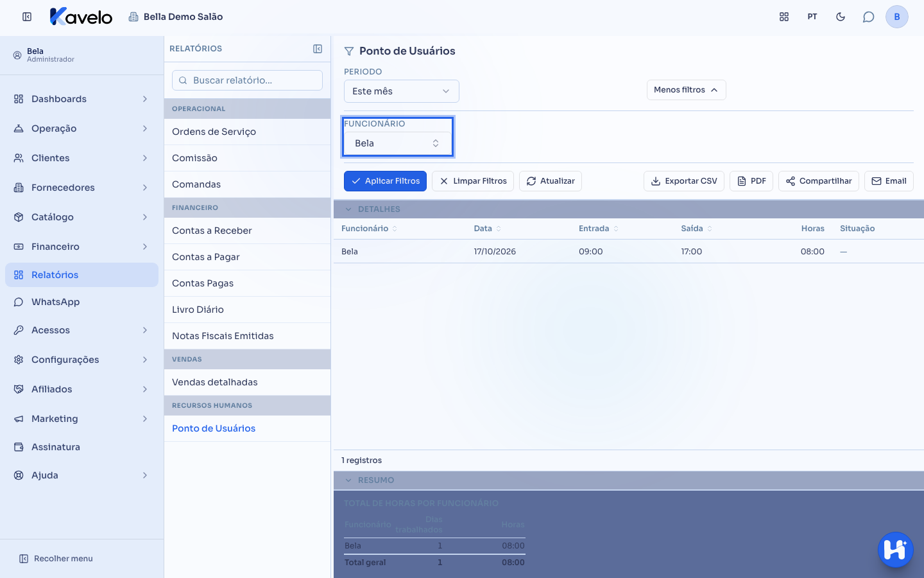Image resolution: width=924 pixels, height=578 pixels.
Task: Click the Buscar relatório search field
Action: point(247,80)
